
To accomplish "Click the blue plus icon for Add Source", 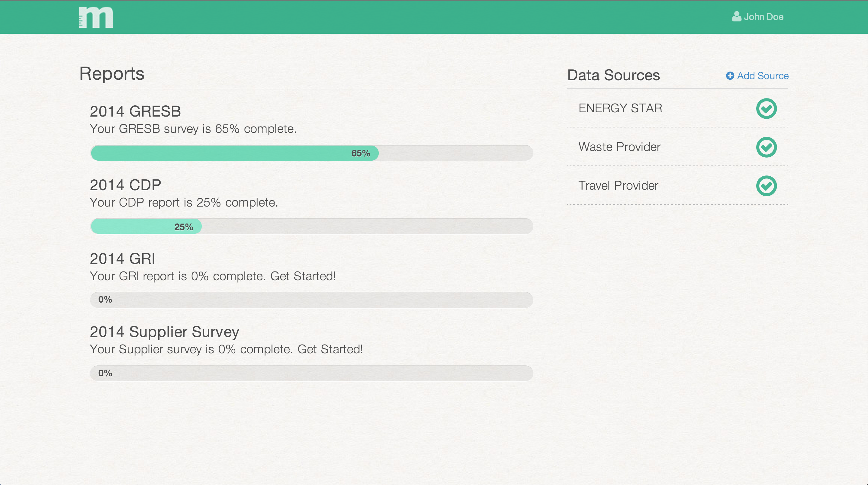I will (x=730, y=76).
